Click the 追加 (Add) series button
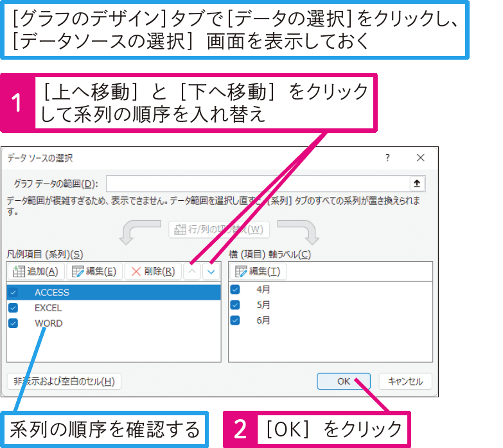 click(36, 271)
